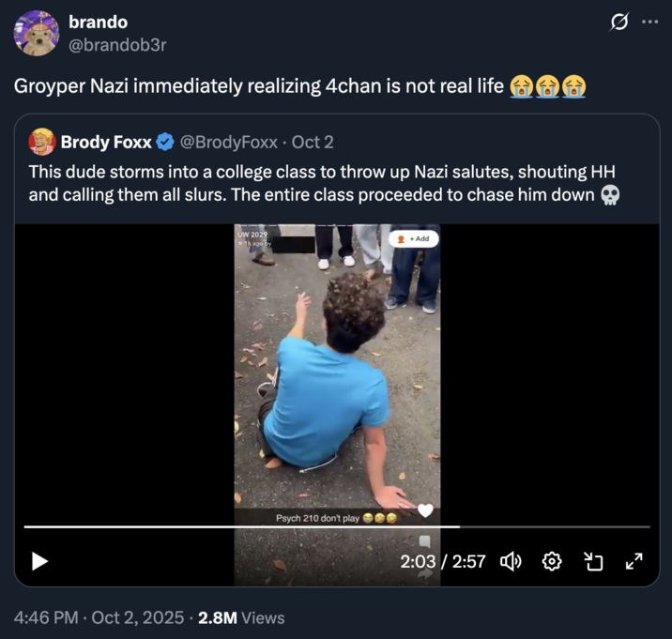Click the + Add button in video
This screenshot has width=672, height=639.
[413, 238]
